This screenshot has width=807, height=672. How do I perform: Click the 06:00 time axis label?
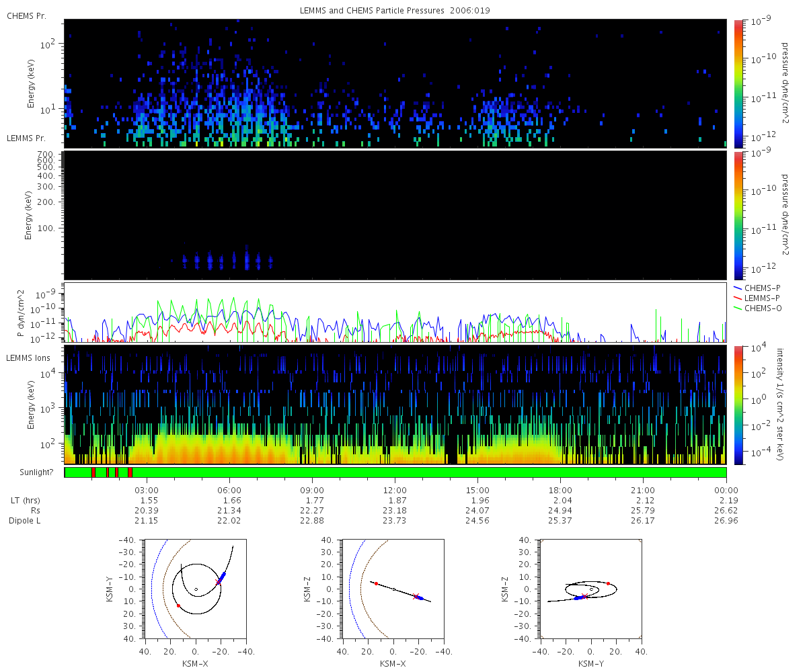(x=230, y=490)
